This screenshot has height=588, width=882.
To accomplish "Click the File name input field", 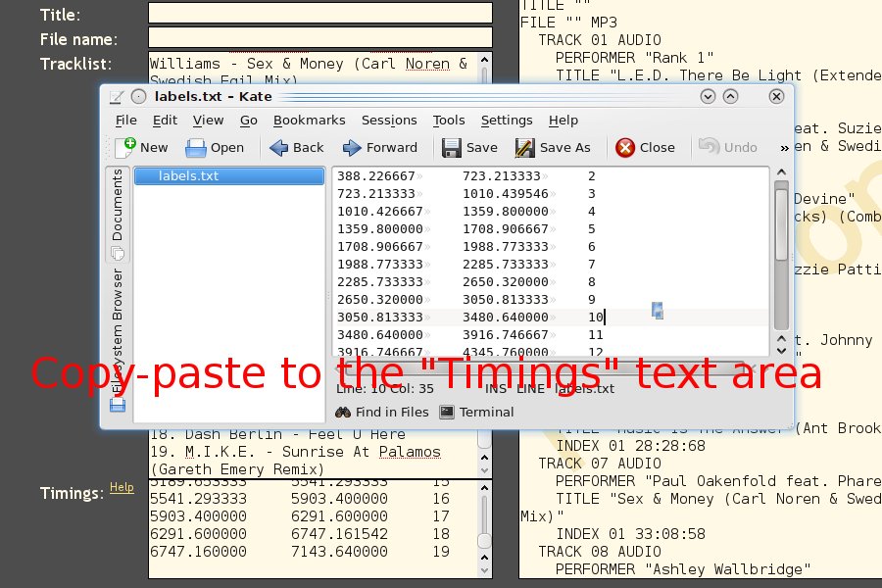I will (x=320, y=37).
